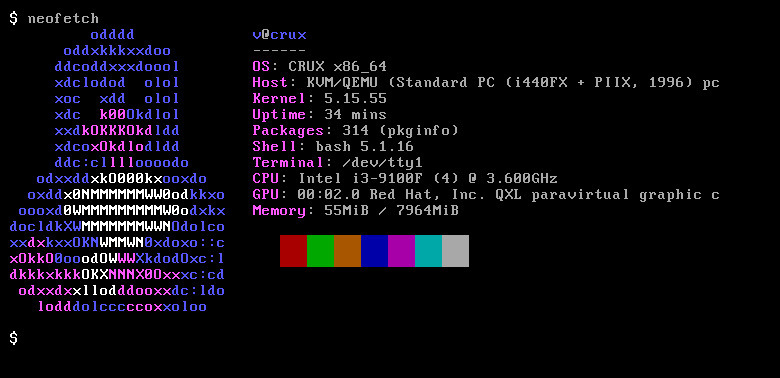Click the v@crux username header
Screen dimensions: 780x378
280,35
